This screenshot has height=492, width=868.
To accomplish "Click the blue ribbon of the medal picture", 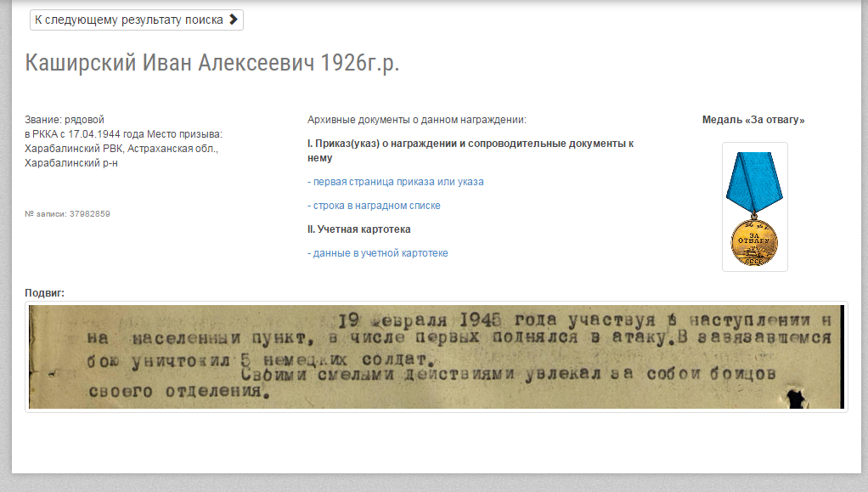I will [753, 183].
